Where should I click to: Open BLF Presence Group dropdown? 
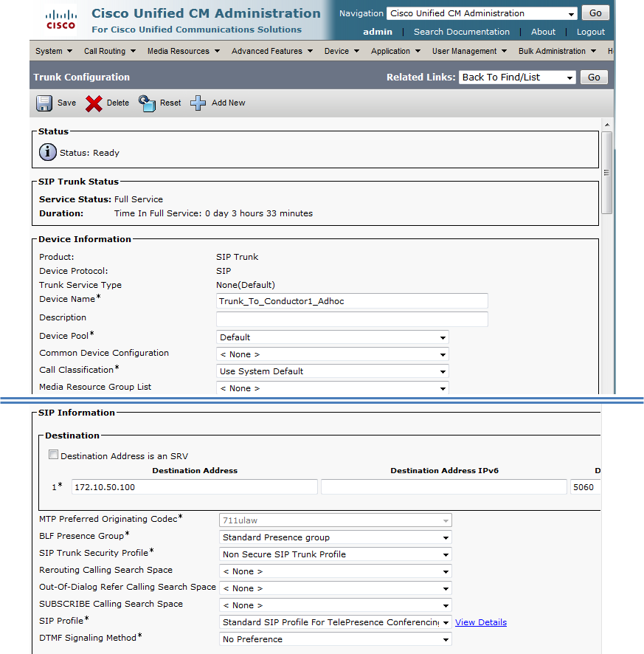coord(335,537)
